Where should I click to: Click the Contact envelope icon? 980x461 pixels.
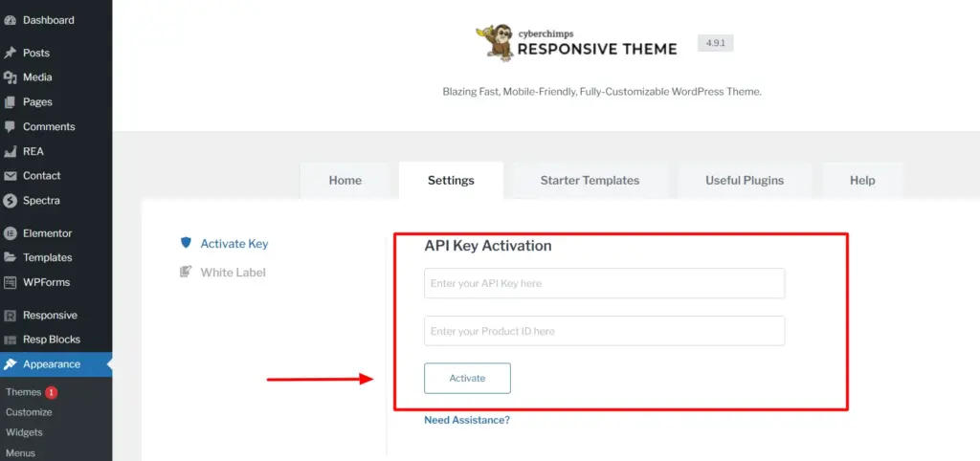[10, 176]
